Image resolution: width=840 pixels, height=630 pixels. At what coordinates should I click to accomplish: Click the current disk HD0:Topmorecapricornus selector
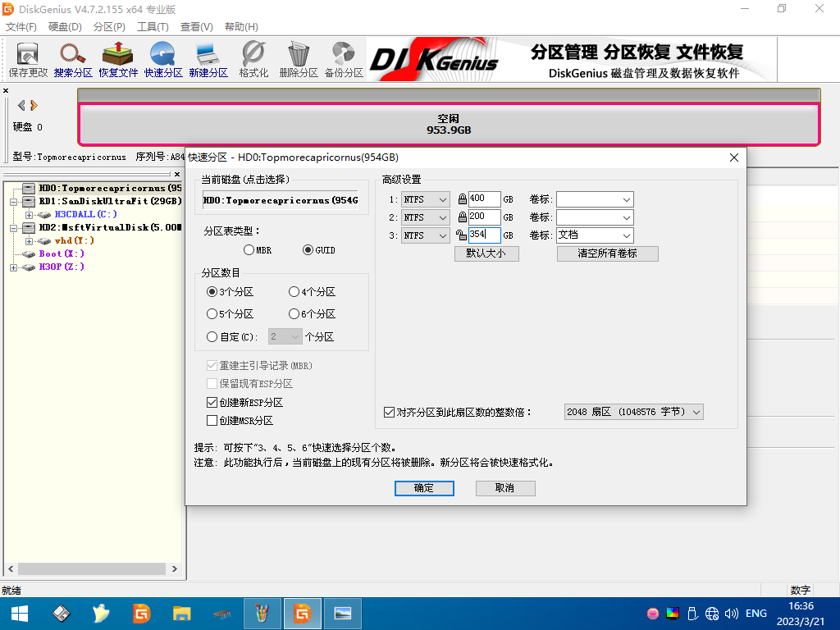[x=281, y=200]
